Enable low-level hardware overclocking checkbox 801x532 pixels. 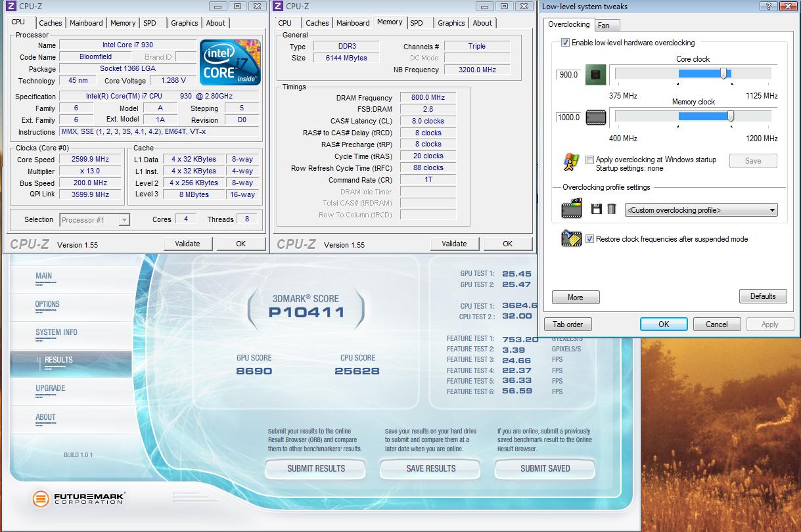tap(565, 43)
